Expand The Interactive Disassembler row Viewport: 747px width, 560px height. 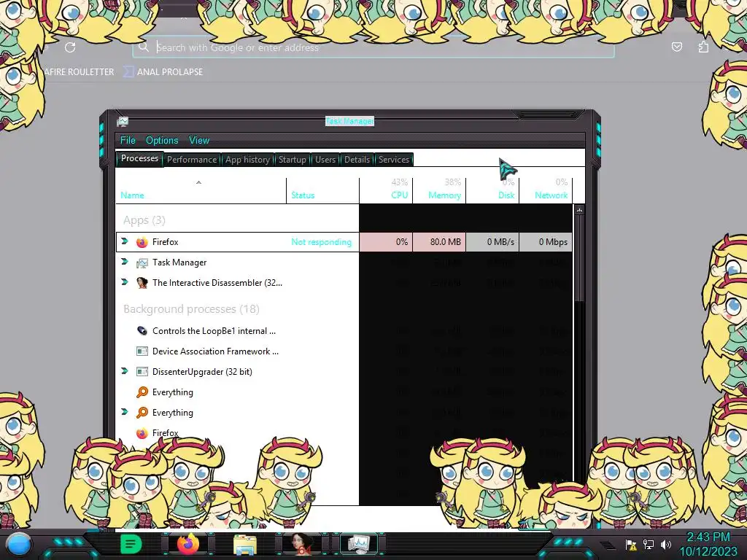click(x=125, y=282)
